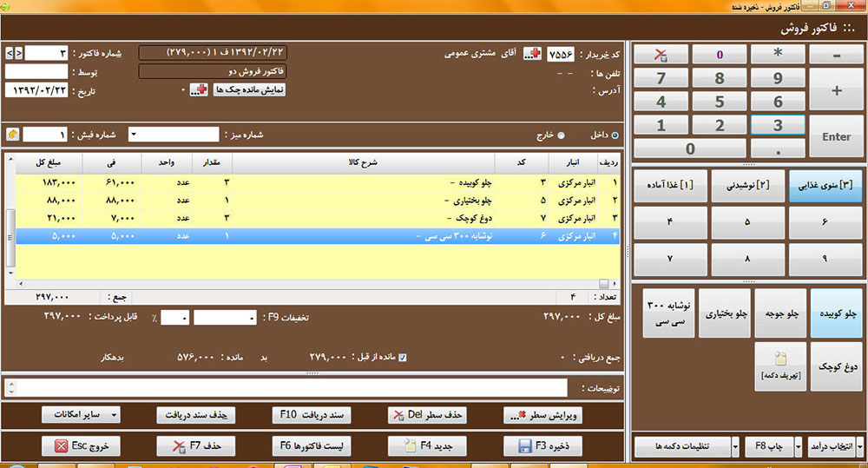Image resolution: width=868 pixels, height=468 pixels.
Task: Click the تاریخ date field
Action: tap(36, 90)
